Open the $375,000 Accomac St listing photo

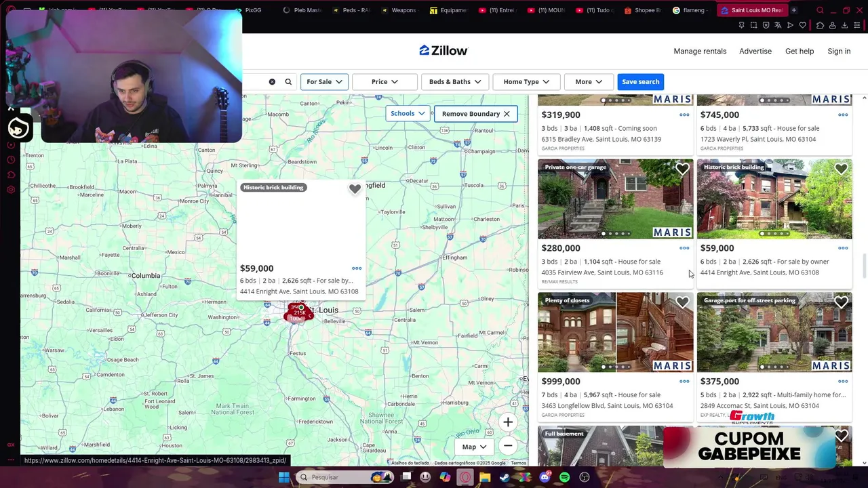774,332
